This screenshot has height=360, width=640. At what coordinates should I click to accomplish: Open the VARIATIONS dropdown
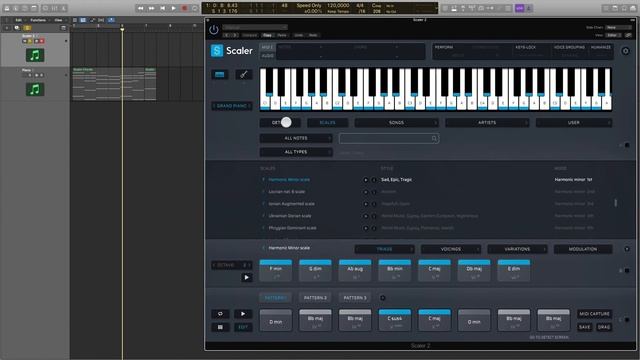(517, 249)
